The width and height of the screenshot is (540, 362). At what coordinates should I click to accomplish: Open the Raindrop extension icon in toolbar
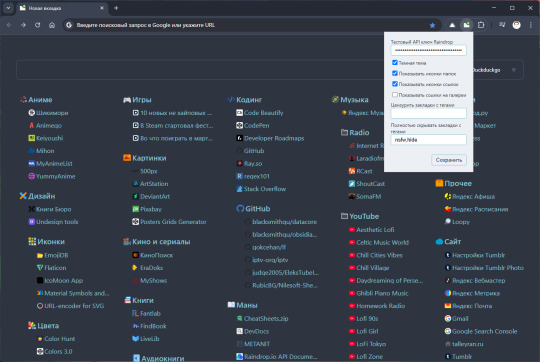pyautogui.click(x=466, y=25)
